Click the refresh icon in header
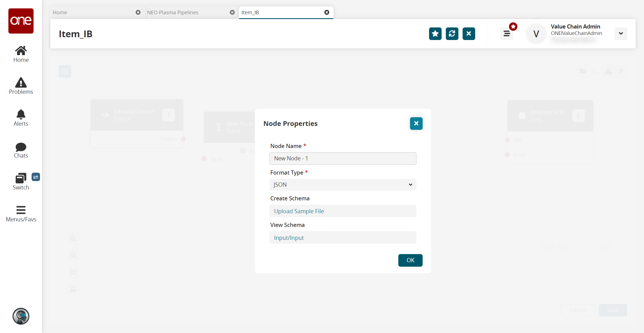 tap(452, 34)
